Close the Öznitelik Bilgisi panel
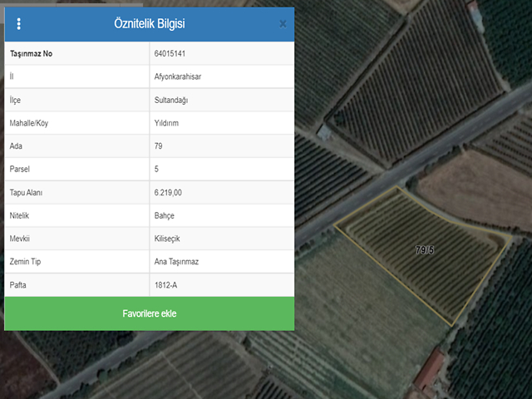 [x=283, y=24]
